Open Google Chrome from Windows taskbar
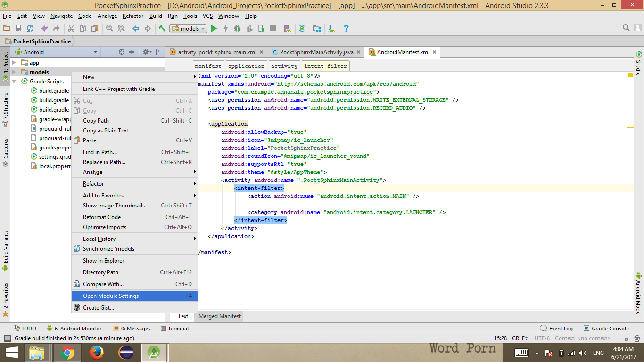The width and height of the screenshot is (644, 362). tap(67, 353)
